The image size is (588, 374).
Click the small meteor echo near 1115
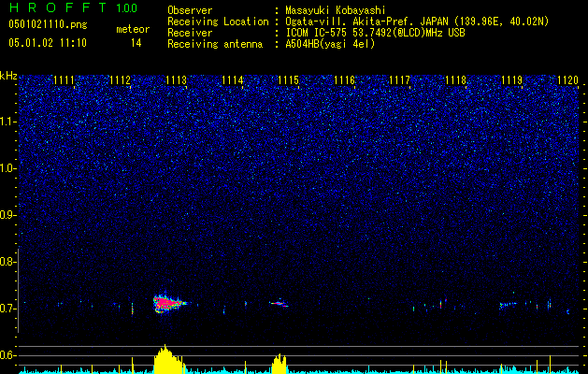point(280,303)
